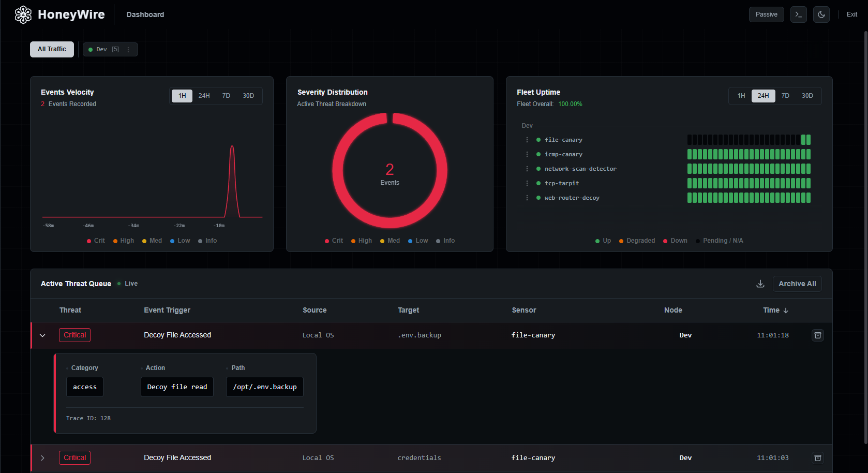Select the All Traffic filter
The width and height of the screenshot is (868, 473).
pos(52,49)
